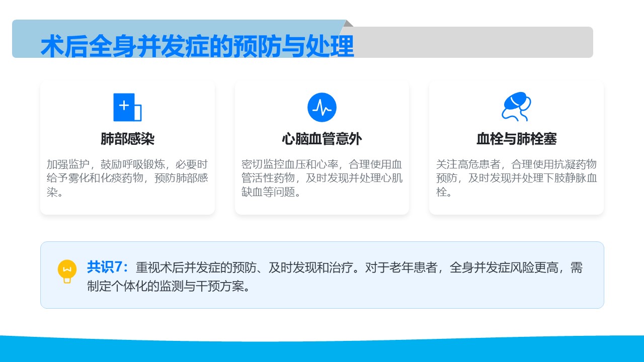
Task: Select the paragraph starting with 加强监护
Action: click(x=127, y=178)
